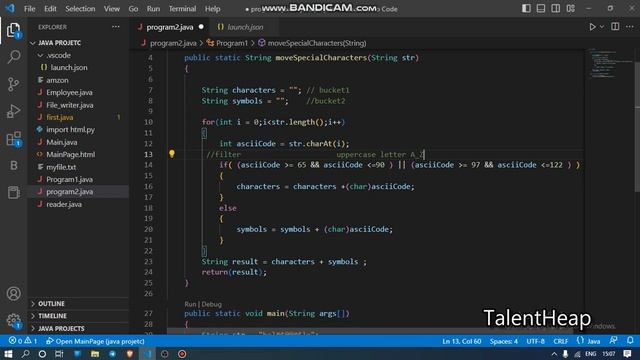Open the Run and Debug view
The image size is (640, 360).
13,111
